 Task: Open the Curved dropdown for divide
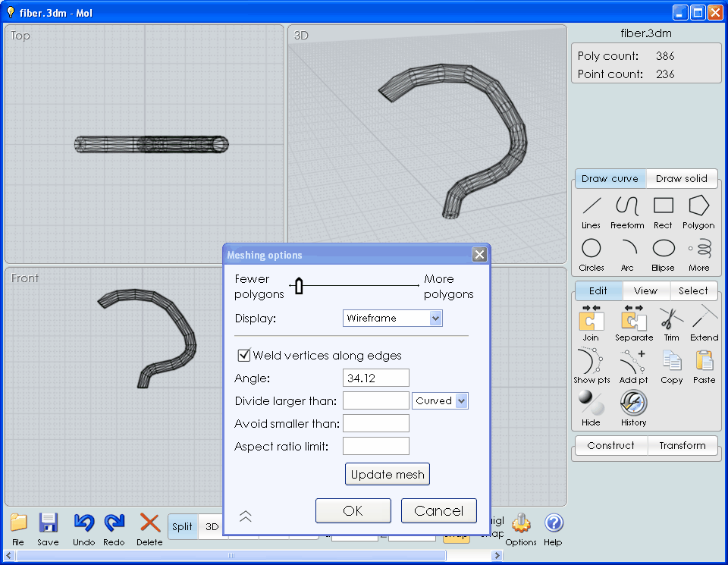[x=440, y=400]
